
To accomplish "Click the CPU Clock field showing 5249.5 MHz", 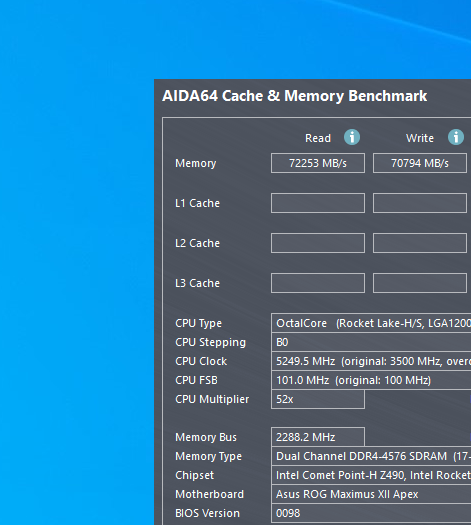I will 371,361.
